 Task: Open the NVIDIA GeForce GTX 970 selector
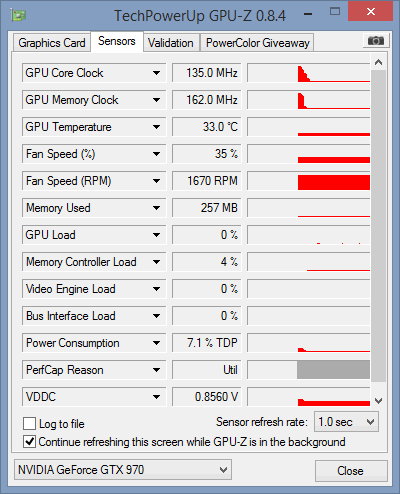(x=123, y=470)
